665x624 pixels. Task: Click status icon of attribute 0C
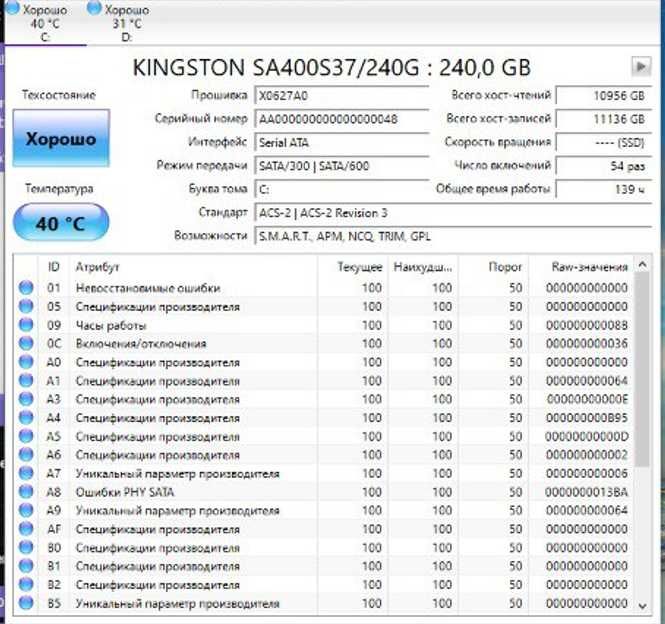point(26,343)
